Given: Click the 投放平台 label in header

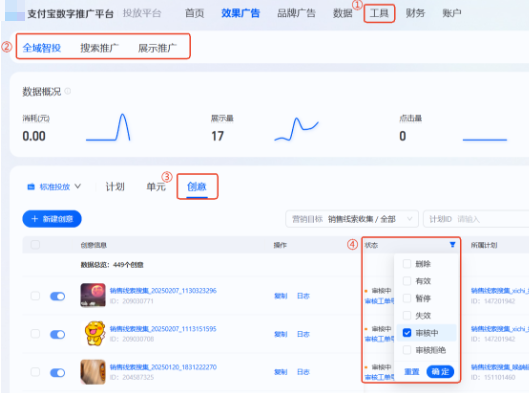Looking at the screenshot, I should click(142, 13).
